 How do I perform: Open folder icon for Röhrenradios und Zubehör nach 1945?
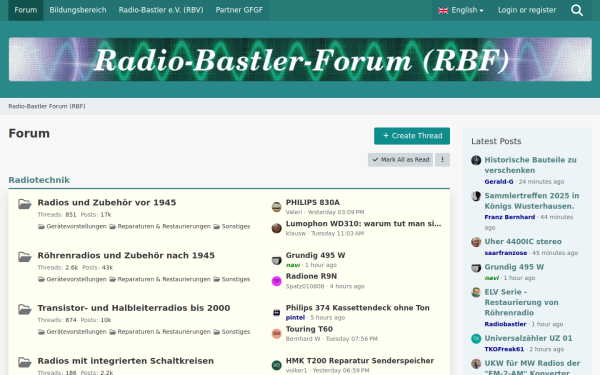click(x=25, y=257)
